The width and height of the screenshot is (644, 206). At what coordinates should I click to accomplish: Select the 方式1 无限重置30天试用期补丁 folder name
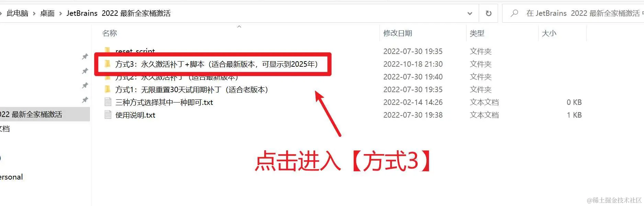192,89
